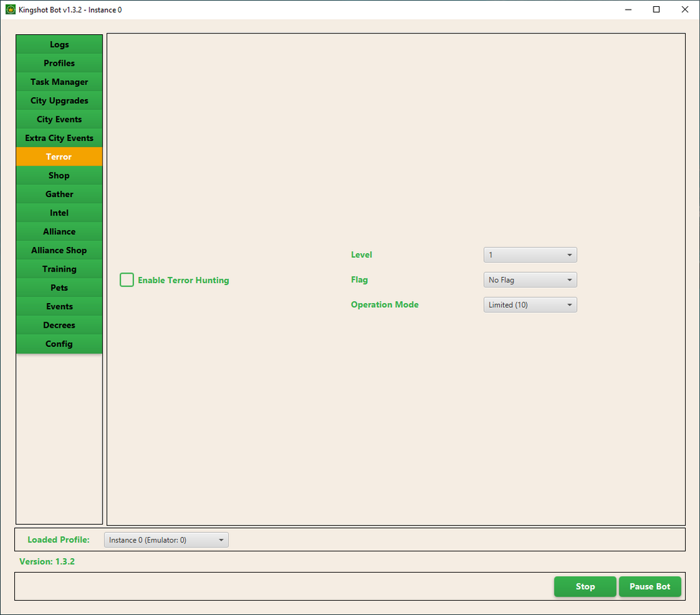Select the City Upgrades tab

click(59, 101)
